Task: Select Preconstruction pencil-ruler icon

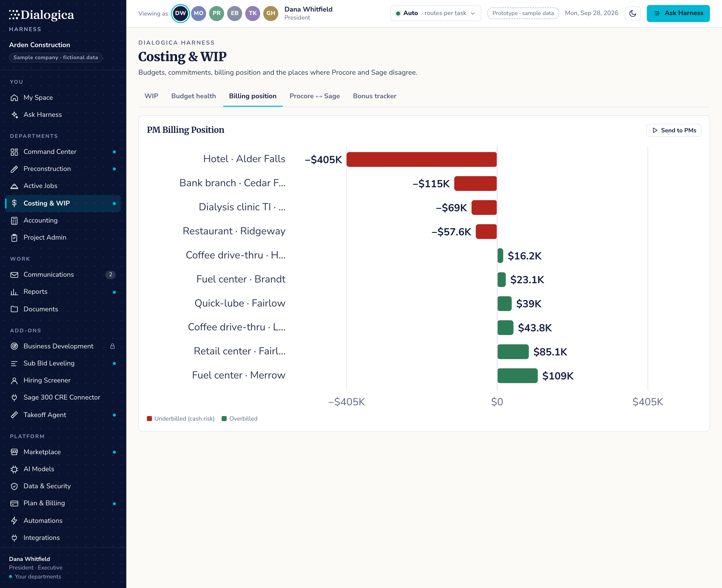Action: click(x=14, y=169)
